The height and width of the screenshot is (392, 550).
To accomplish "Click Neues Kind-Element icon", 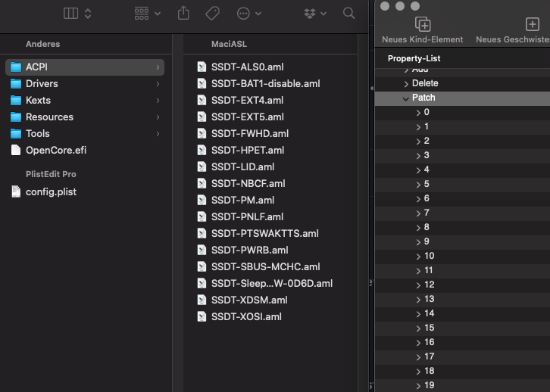I will [423, 24].
